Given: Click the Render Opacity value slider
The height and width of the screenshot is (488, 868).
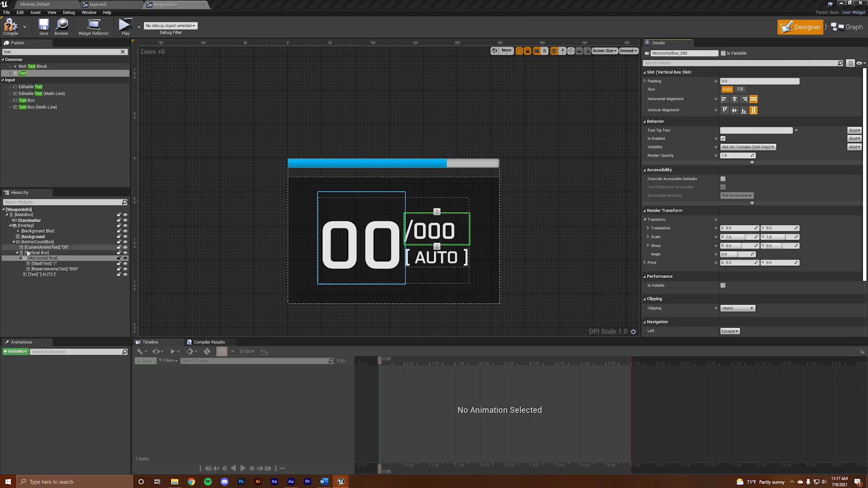Looking at the screenshot, I should click(737, 156).
